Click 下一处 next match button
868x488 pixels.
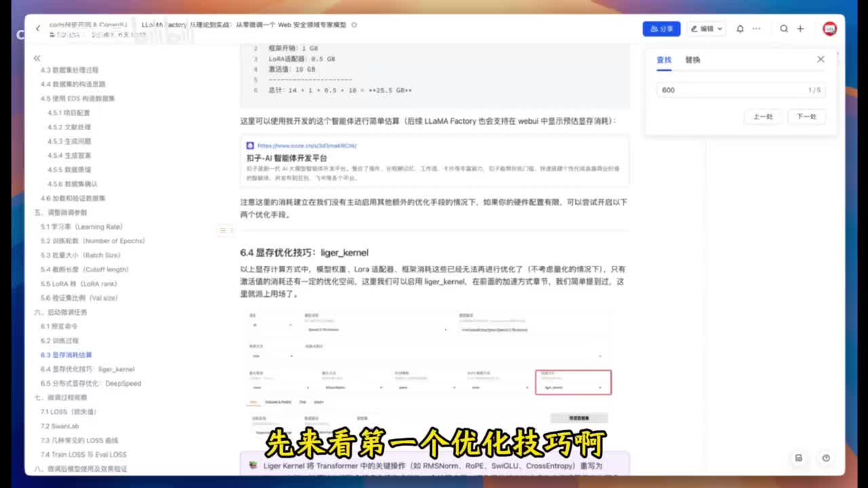point(806,117)
